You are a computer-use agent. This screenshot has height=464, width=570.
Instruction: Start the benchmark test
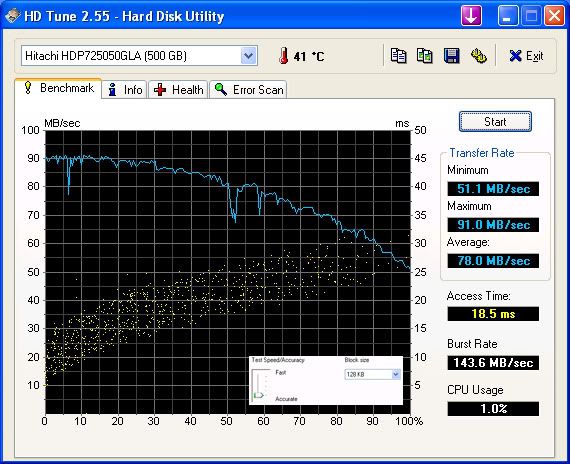tap(495, 122)
